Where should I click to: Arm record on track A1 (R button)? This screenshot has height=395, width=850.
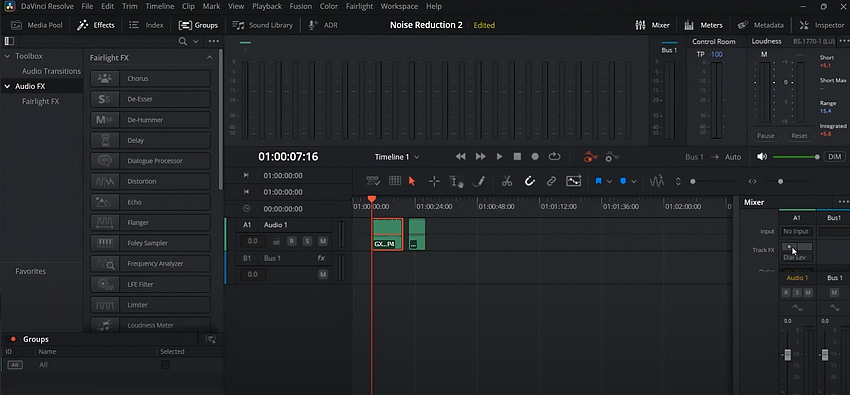tap(292, 241)
